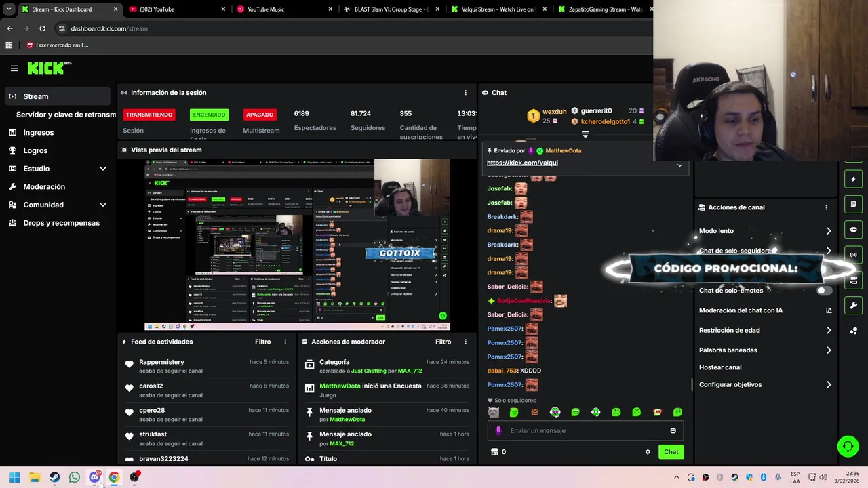
Task: Expand Modo lento settings
Action: tap(829, 231)
